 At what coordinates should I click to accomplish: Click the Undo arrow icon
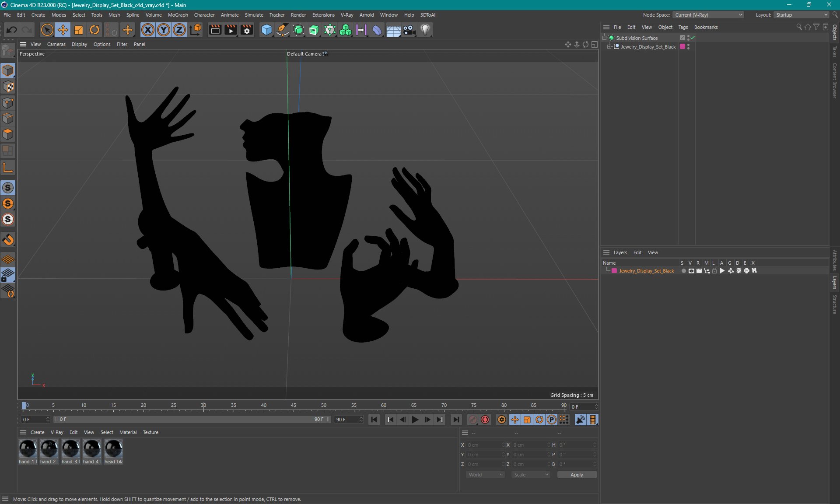point(12,30)
